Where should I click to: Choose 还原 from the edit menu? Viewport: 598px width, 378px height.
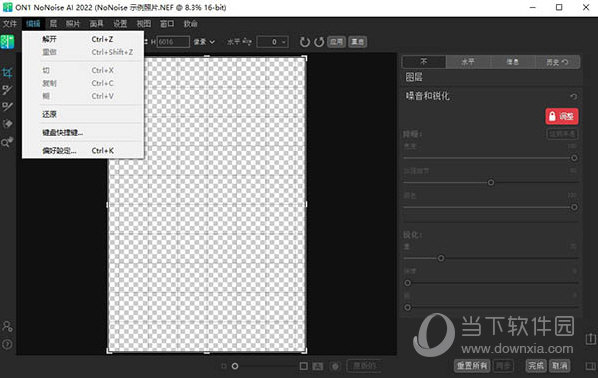click(83, 114)
